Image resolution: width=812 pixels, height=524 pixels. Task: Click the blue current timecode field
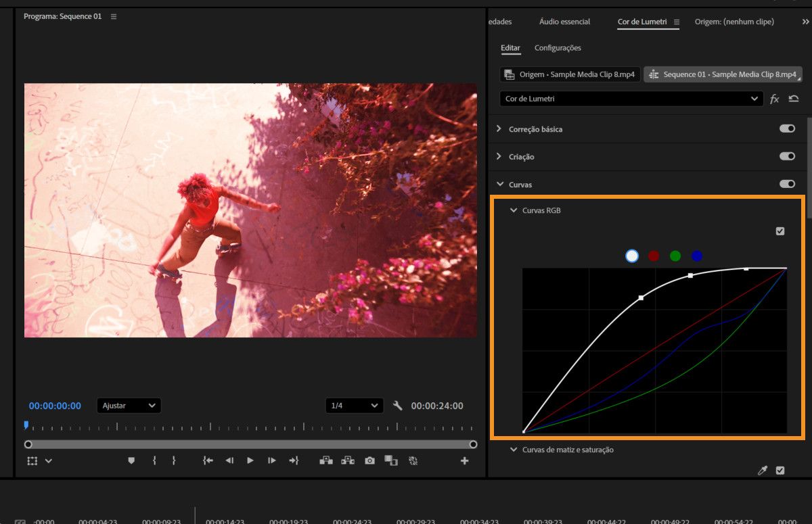click(55, 406)
